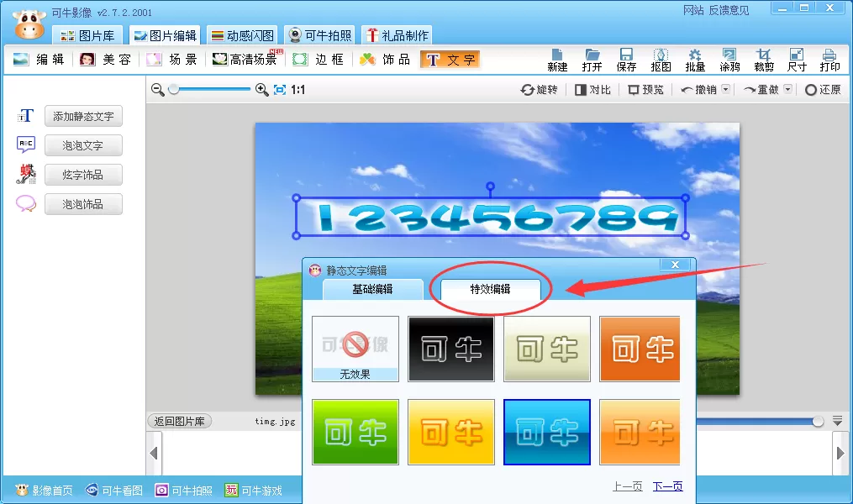Click the filmstrip left scroll arrow
853x504 pixels.
point(154,453)
